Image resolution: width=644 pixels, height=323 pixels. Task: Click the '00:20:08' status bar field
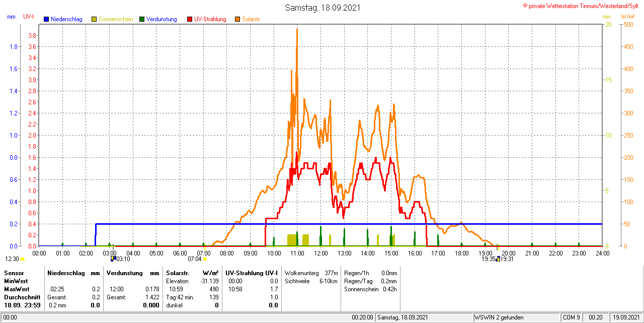(362, 317)
